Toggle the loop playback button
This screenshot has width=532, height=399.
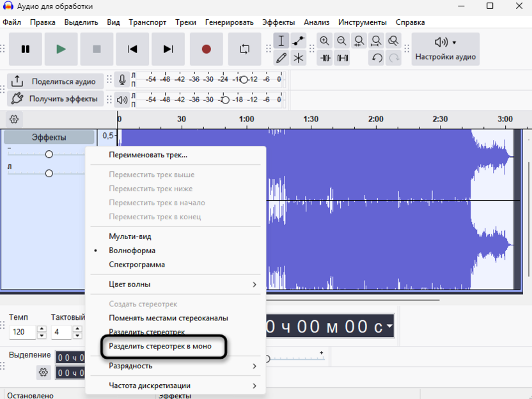pos(245,49)
